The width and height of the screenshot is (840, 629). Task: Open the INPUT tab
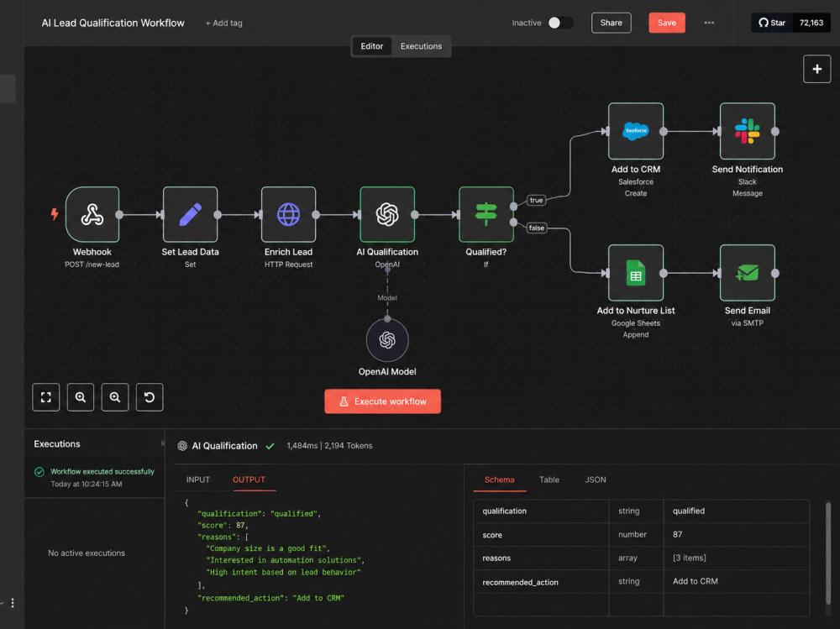198,480
